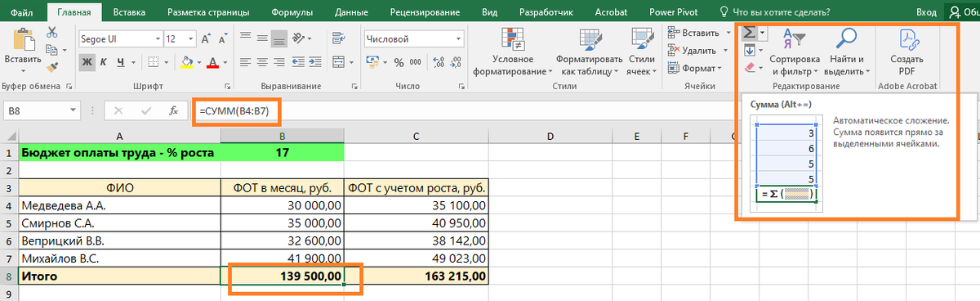
Task: Toggle align text left
Action: tap(245, 62)
